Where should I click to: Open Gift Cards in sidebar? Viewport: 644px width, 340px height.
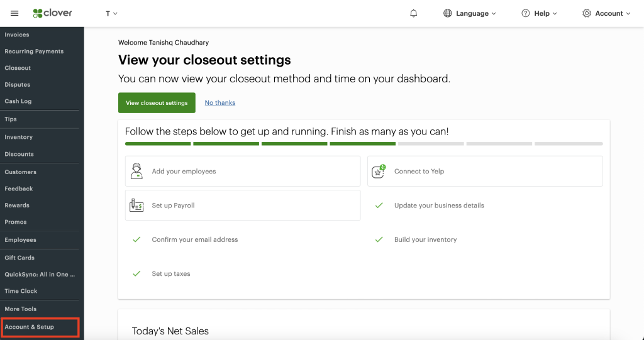[x=19, y=258]
